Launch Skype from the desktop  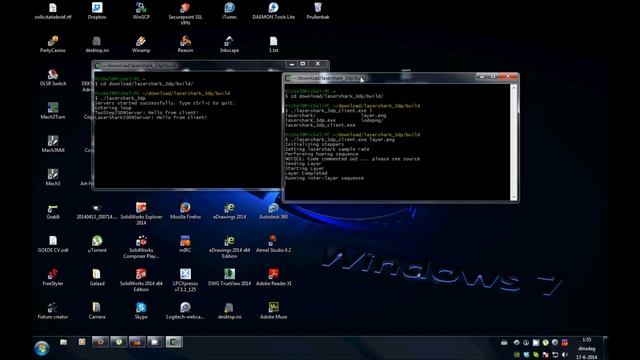coord(141,311)
